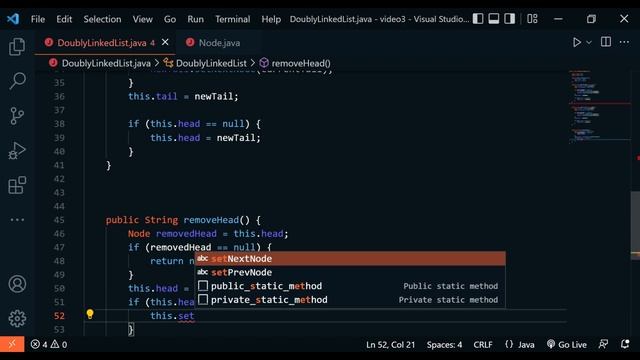
Task: Open the Extensions view
Action: click(17, 185)
